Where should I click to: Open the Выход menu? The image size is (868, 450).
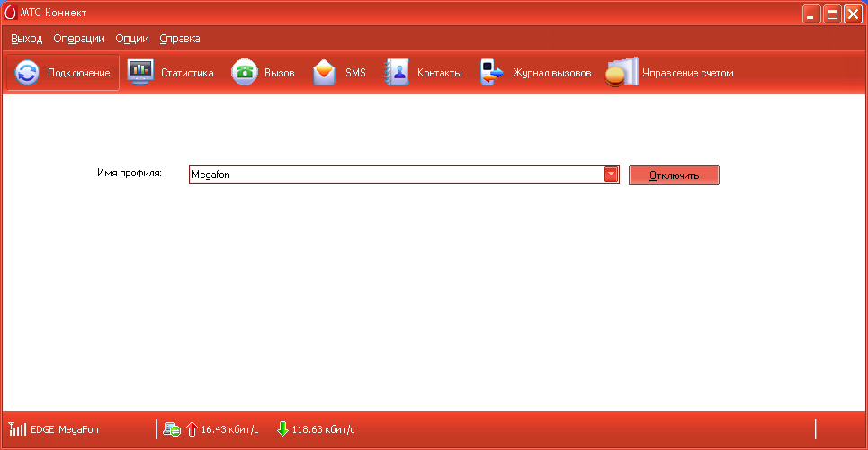[27, 39]
